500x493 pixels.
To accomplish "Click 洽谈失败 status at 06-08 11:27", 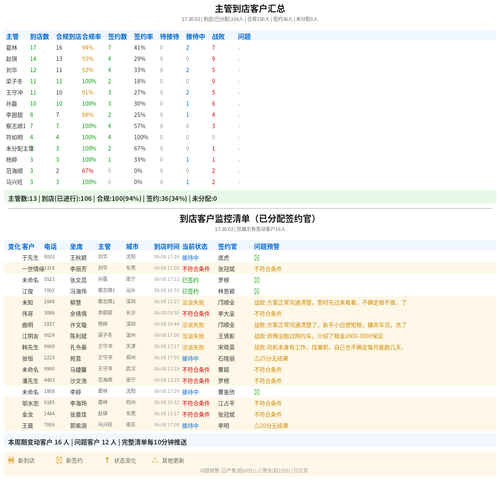I will pos(193,303).
